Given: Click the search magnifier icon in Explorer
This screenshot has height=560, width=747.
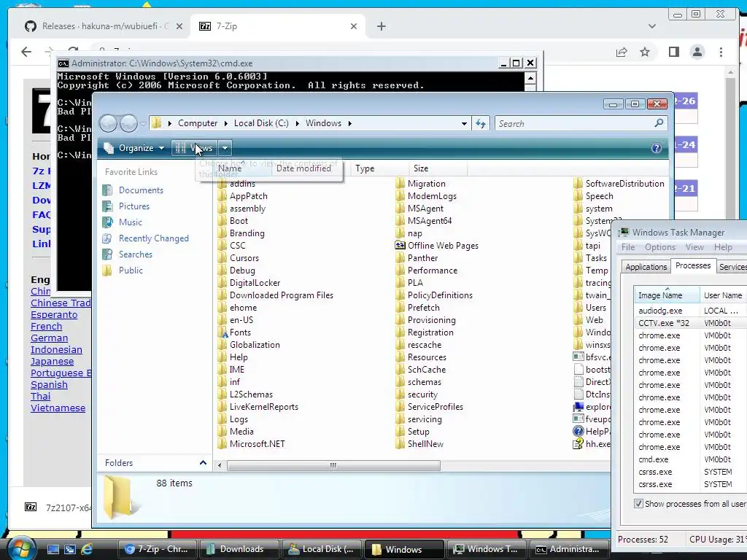Looking at the screenshot, I should point(659,123).
